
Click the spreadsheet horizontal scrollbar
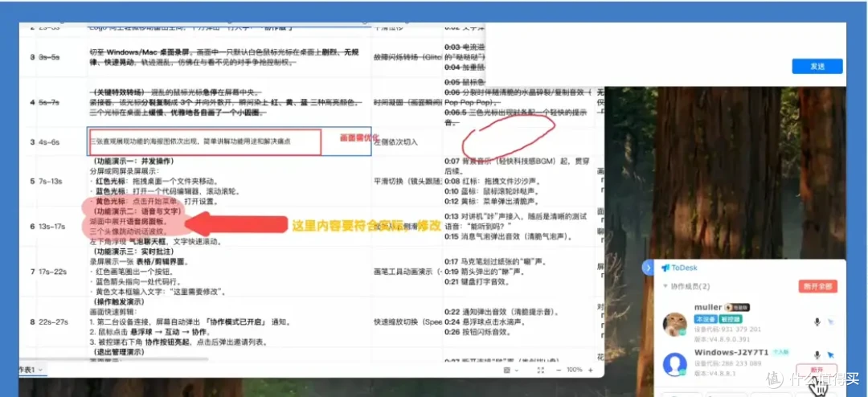tap(113, 360)
